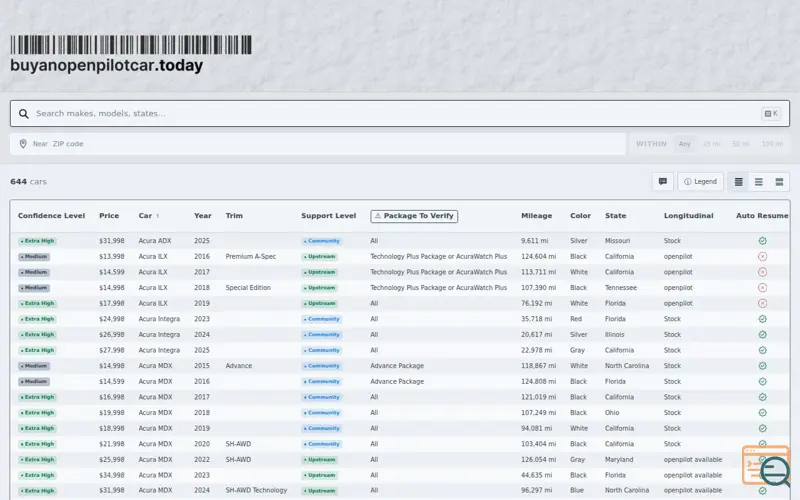Select the 50 mi distance option
Viewport: 800px width, 500px height.
740,144
